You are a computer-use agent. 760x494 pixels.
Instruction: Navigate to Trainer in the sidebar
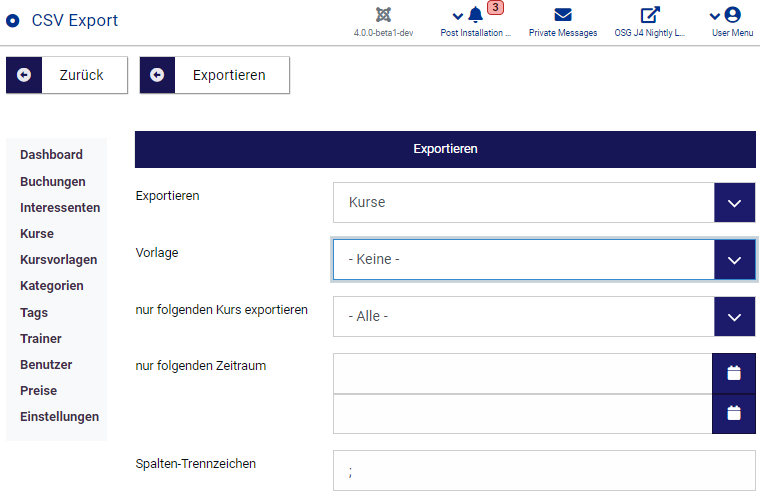[x=40, y=339]
